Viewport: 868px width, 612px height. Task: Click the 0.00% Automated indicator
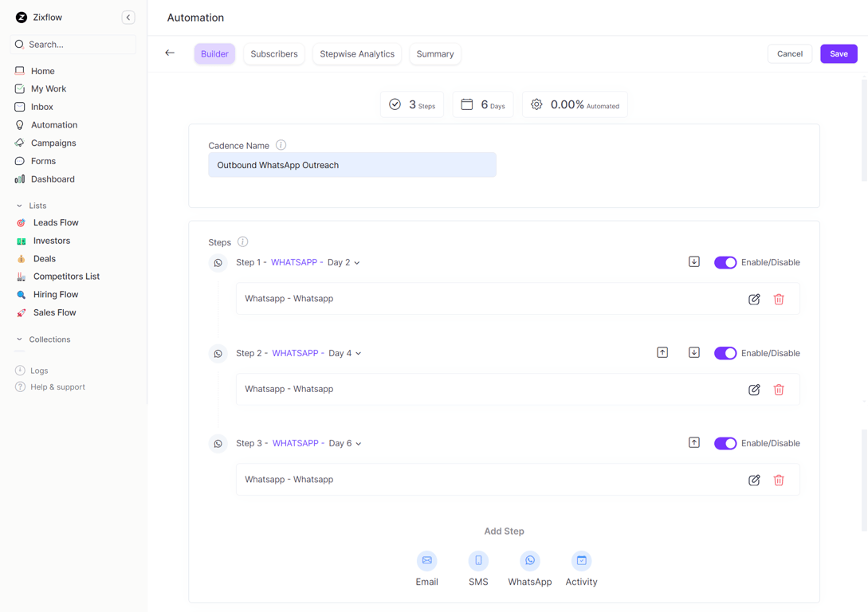pyautogui.click(x=575, y=104)
